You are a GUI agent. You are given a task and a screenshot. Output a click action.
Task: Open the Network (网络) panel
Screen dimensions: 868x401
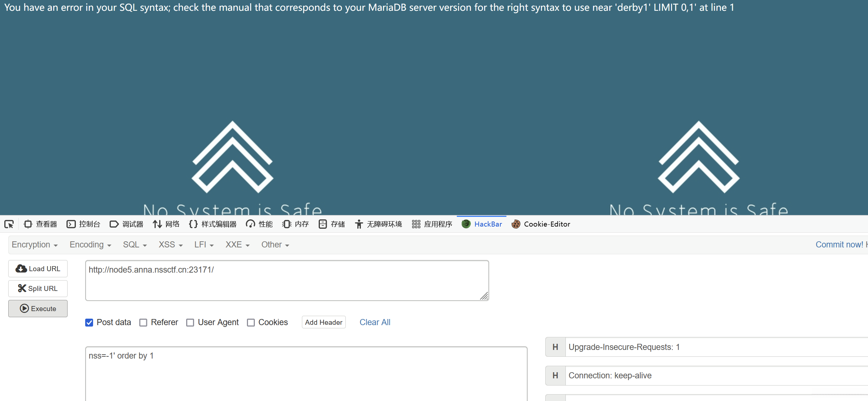pyautogui.click(x=166, y=224)
